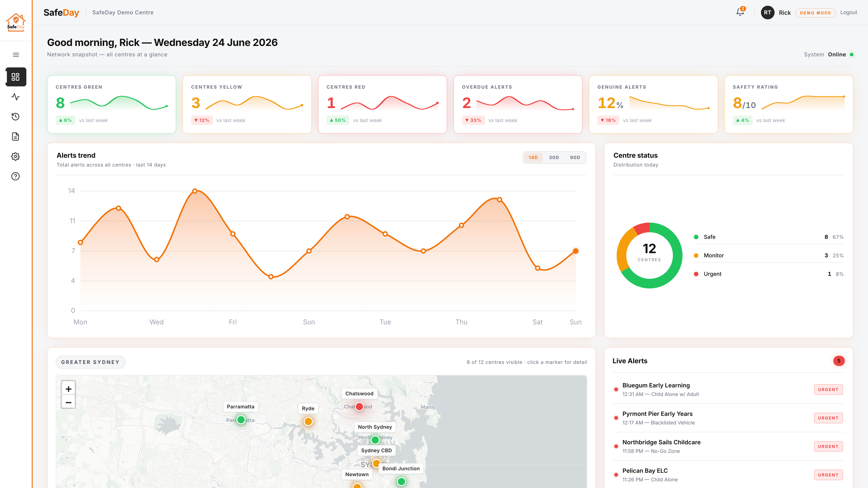
Task: Open the reports document icon
Action: [16, 137]
